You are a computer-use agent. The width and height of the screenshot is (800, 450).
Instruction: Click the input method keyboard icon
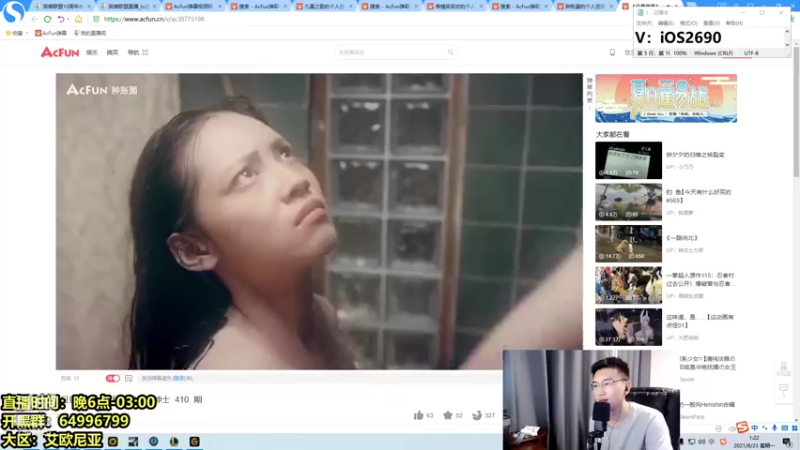click(785, 428)
